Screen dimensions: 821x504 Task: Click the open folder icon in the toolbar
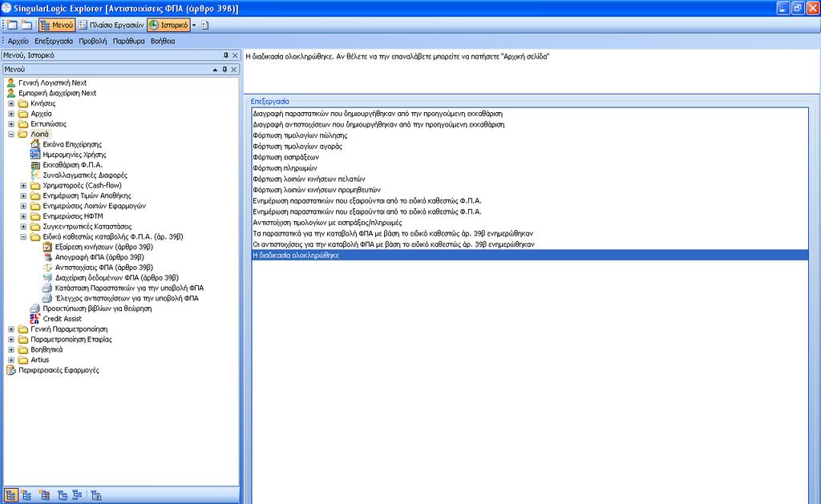(x=26, y=25)
